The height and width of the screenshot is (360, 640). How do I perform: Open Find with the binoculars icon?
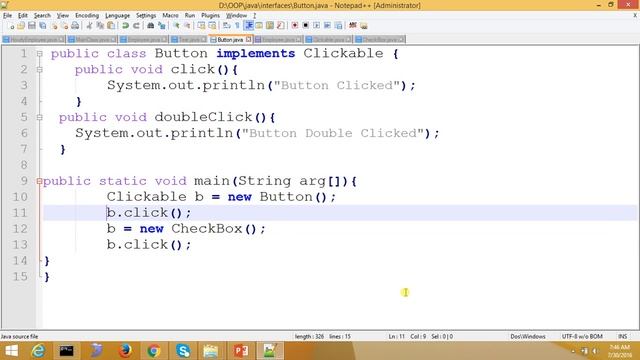(150, 25)
